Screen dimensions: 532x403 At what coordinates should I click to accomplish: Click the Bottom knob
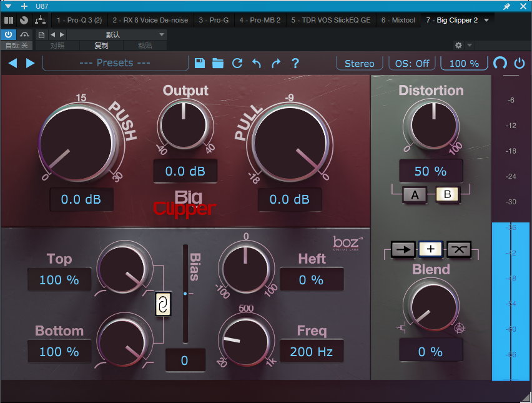click(x=124, y=342)
